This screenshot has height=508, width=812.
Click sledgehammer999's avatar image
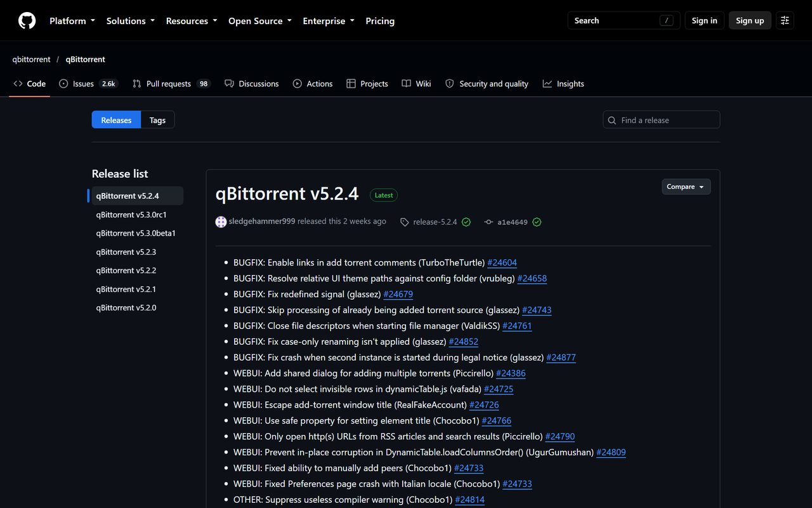coord(221,222)
